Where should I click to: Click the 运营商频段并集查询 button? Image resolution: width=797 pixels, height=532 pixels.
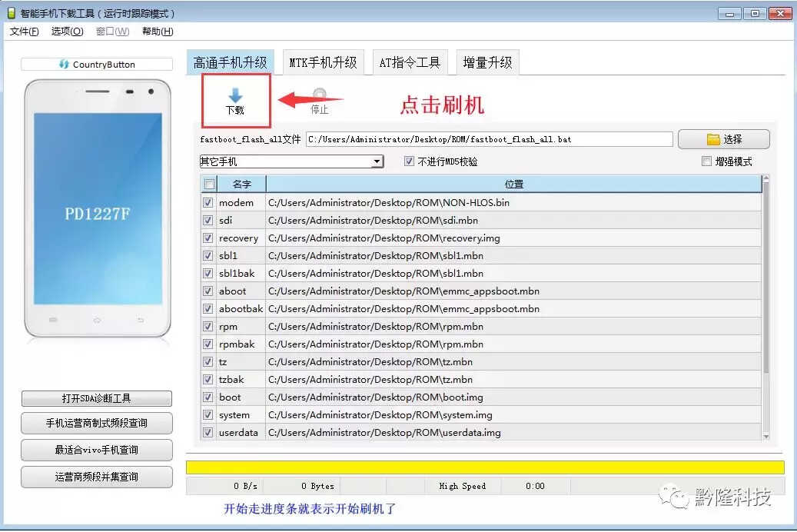97,477
